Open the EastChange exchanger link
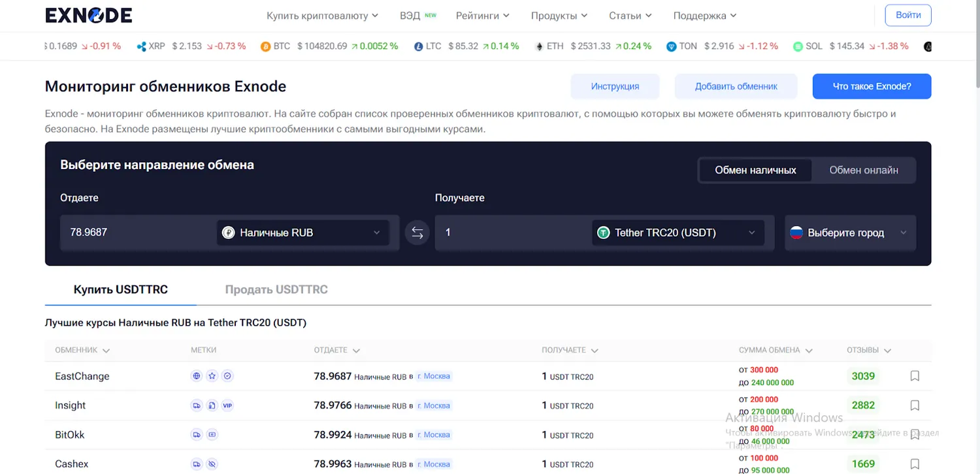 pos(82,376)
